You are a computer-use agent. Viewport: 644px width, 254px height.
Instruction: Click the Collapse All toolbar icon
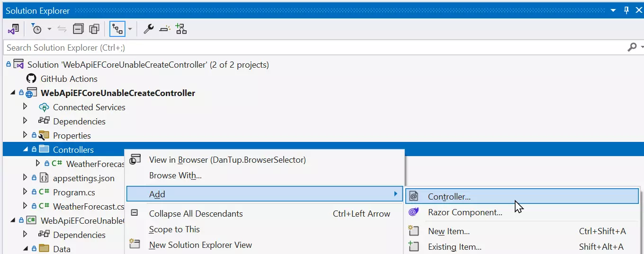(78, 29)
